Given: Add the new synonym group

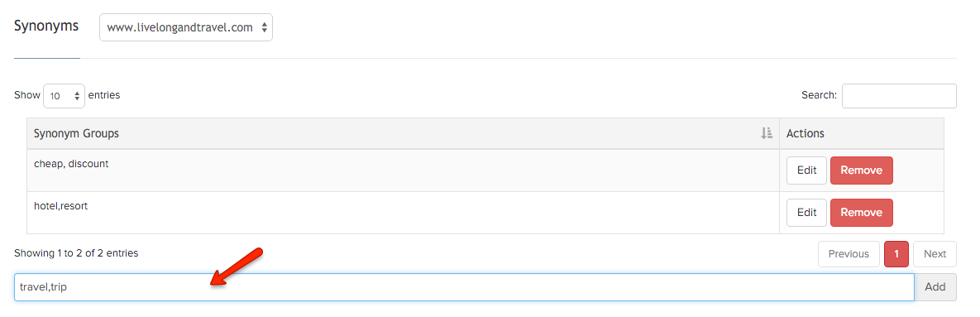Looking at the screenshot, I should point(935,287).
